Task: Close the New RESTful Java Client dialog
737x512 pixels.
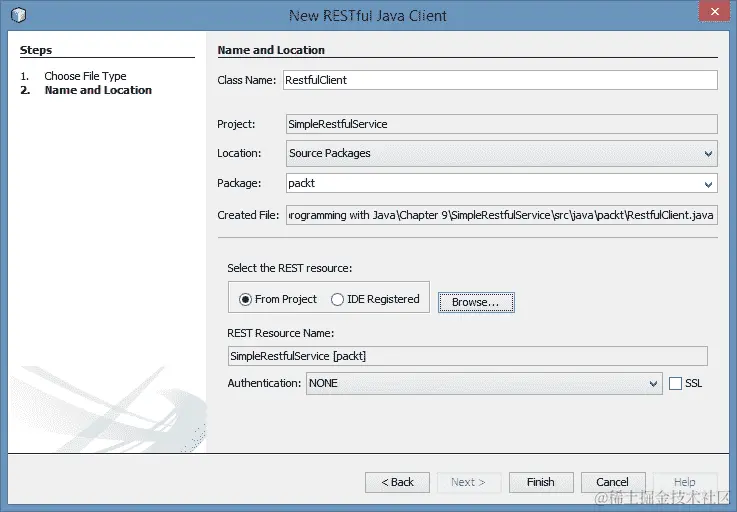Action: pos(714,11)
